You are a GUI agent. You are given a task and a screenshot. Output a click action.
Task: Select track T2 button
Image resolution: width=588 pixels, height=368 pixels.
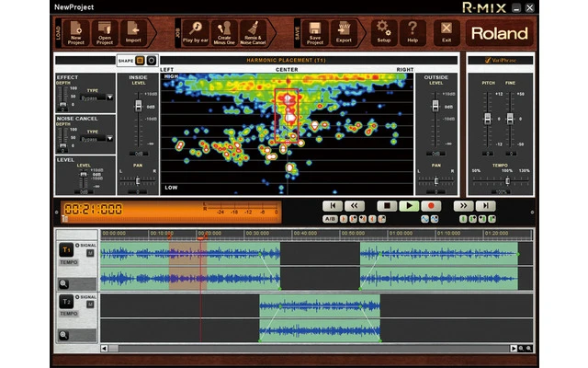coord(66,301)
